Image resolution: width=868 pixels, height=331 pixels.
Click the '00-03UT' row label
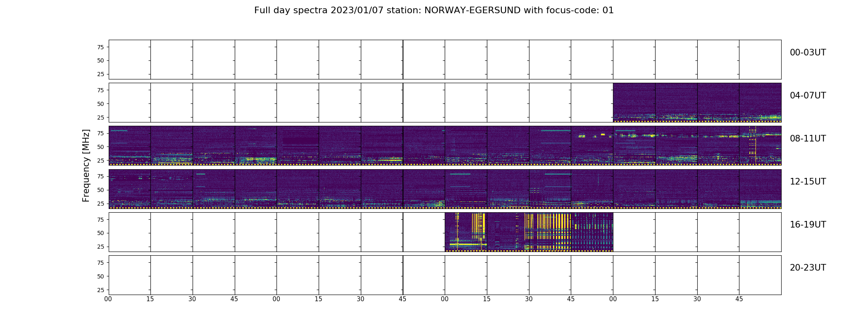(x=808, y=53)
